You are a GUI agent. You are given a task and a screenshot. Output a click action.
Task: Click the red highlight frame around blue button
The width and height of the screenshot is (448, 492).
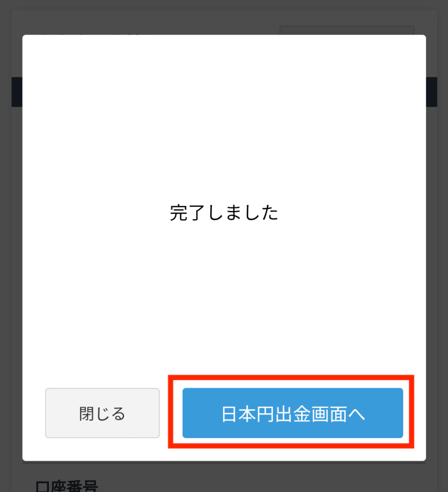pyautogui.click(x=291, y=377)
